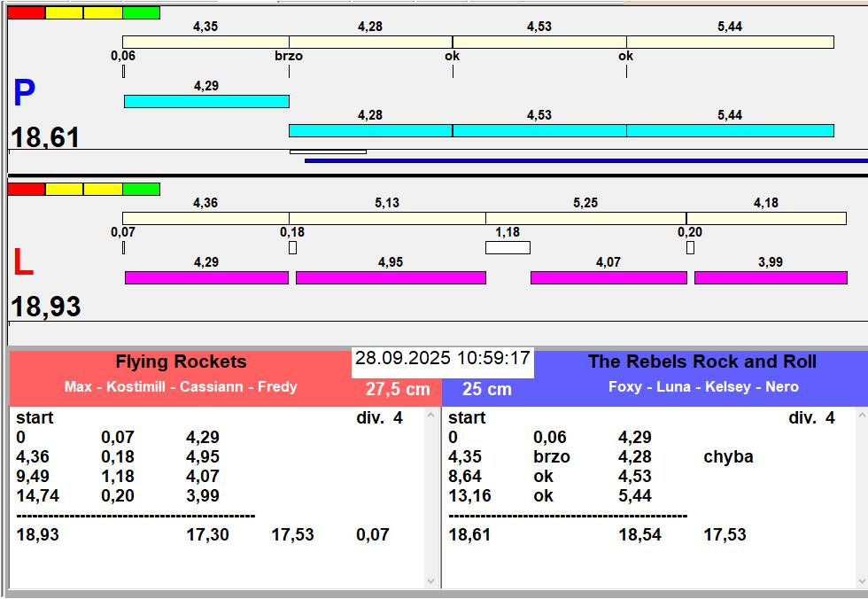
Task: Click The Rebels Rock and Roll team name
Action: pos(701,362)
